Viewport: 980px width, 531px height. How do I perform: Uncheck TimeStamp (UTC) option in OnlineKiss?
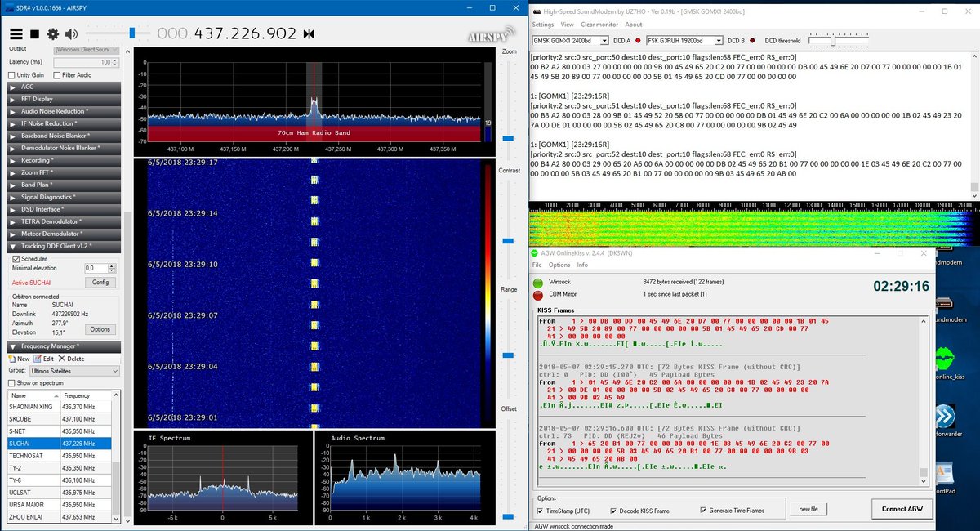541,511
